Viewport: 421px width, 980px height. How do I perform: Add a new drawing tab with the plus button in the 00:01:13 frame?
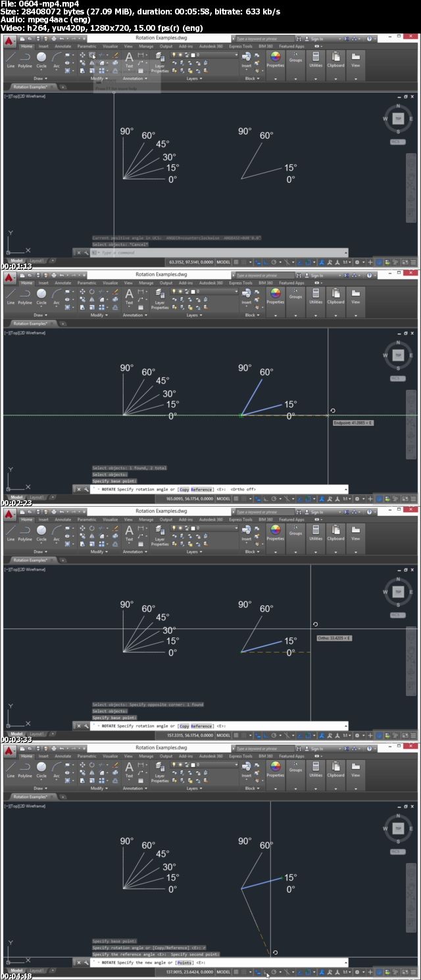coord(63,87)
